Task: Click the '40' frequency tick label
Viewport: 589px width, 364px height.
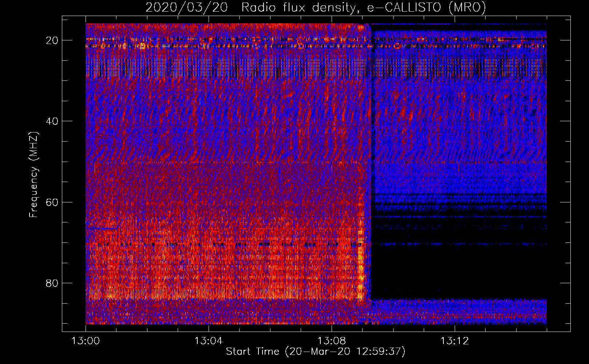Action: click(52, 121)
